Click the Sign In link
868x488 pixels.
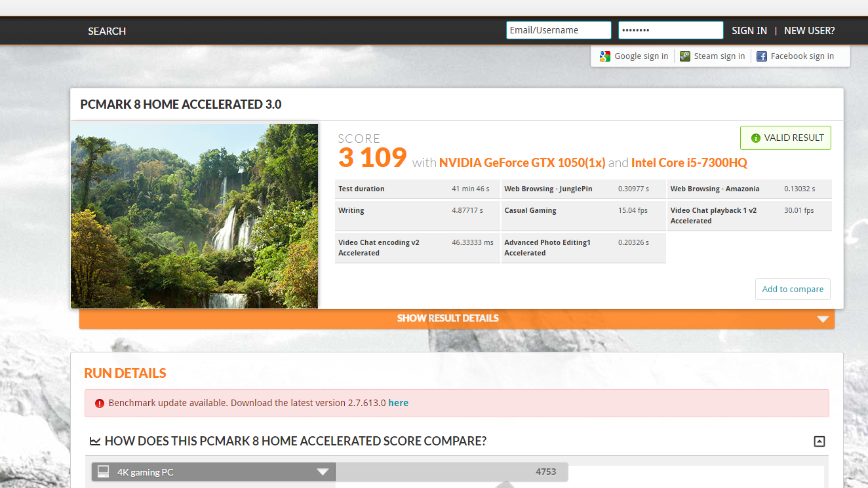coord(749,31)
